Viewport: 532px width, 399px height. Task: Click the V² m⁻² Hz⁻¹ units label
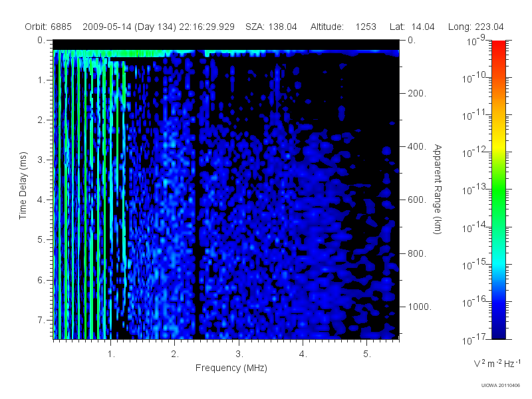497,363
